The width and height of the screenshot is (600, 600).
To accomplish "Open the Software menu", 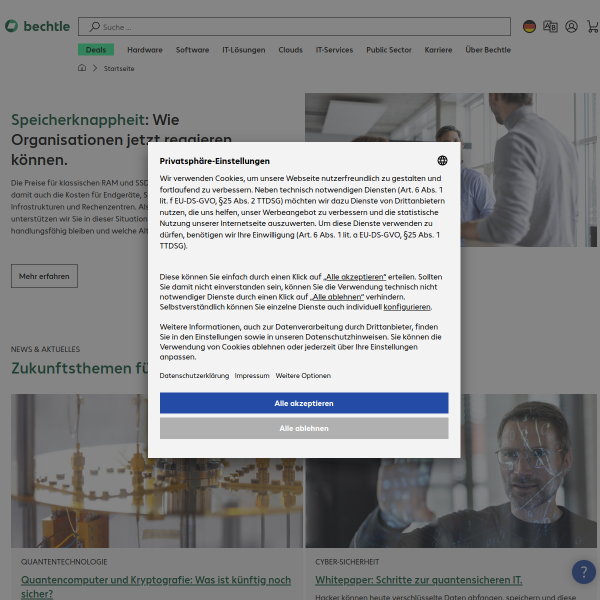I will click(192, 50).
